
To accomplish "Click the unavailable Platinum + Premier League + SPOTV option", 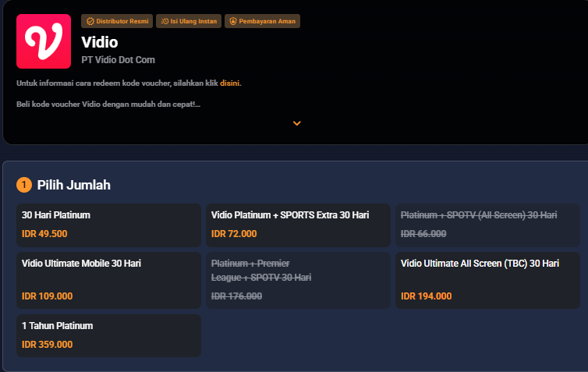I will click(298, 280).
